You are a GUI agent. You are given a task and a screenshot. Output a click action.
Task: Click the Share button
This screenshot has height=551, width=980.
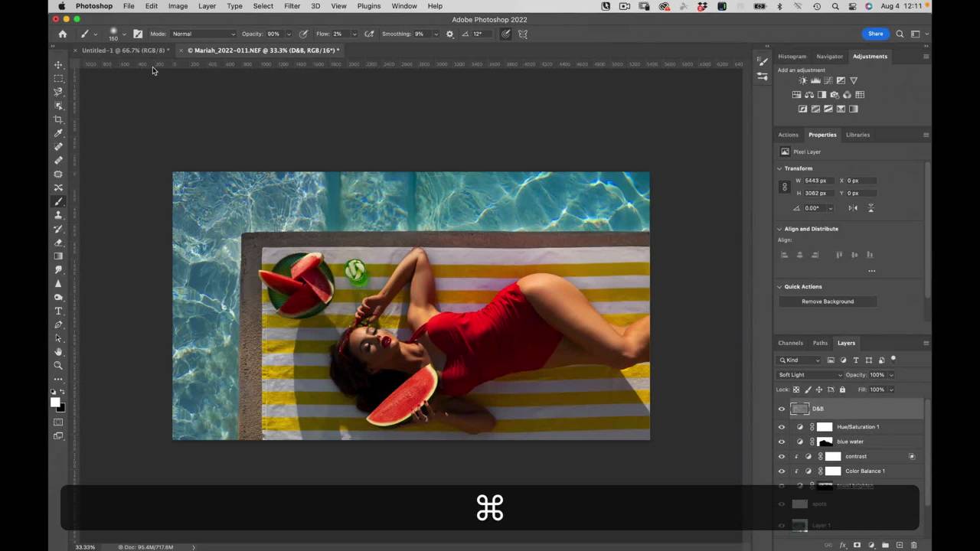coord(875,34)
